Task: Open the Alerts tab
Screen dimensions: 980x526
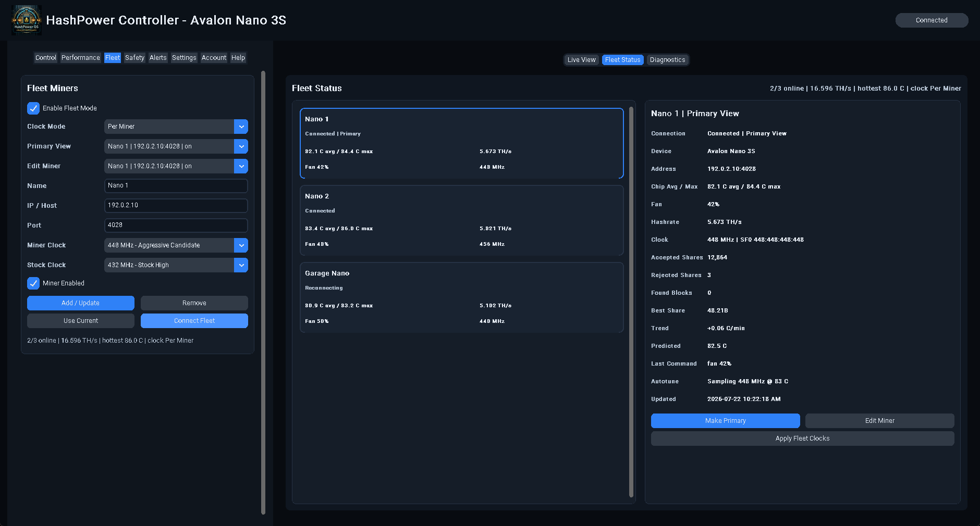Action: [158, 58]
